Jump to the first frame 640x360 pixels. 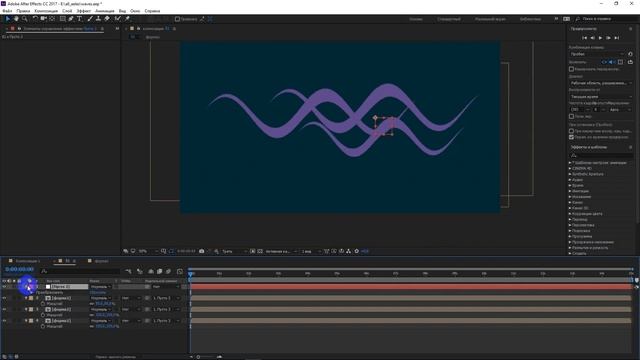click(584, 38)
